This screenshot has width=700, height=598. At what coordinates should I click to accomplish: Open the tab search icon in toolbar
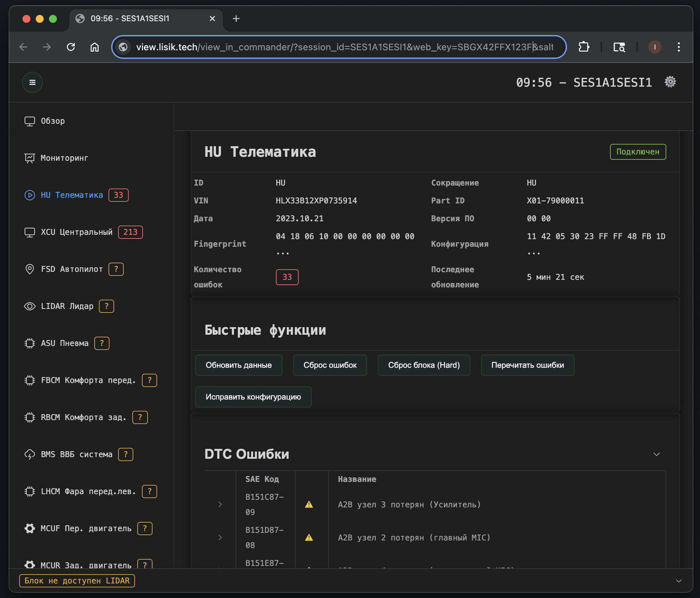619,47
